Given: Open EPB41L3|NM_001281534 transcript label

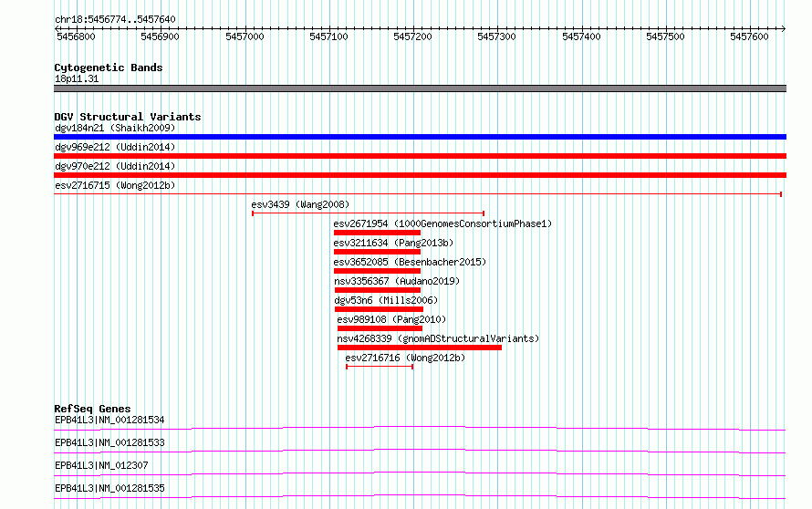Looking at the screenshot, I should coord(109,420).
